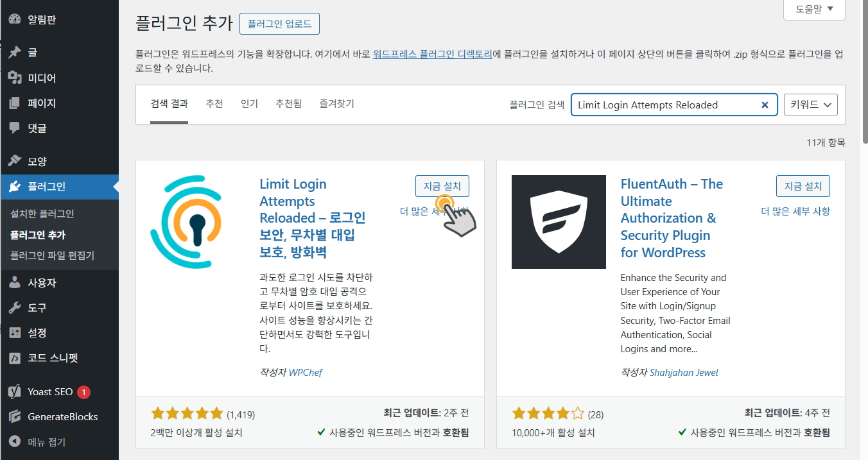
Task: Click the Yoast SEO notification badge
Action: tap(83, 391)
